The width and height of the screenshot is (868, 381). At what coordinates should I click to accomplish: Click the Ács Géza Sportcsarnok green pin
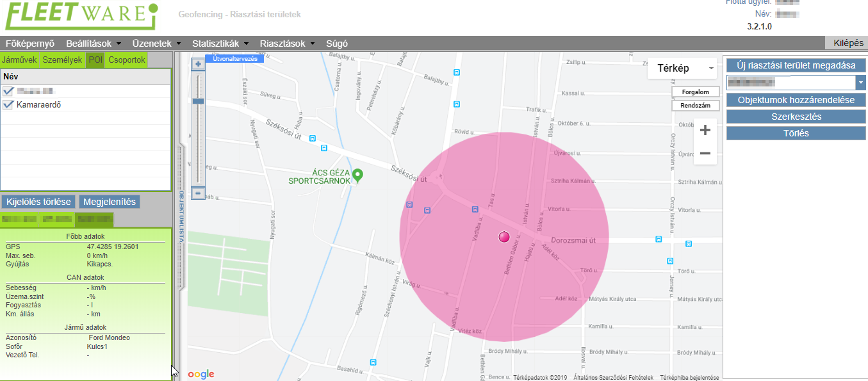[358, 174]
